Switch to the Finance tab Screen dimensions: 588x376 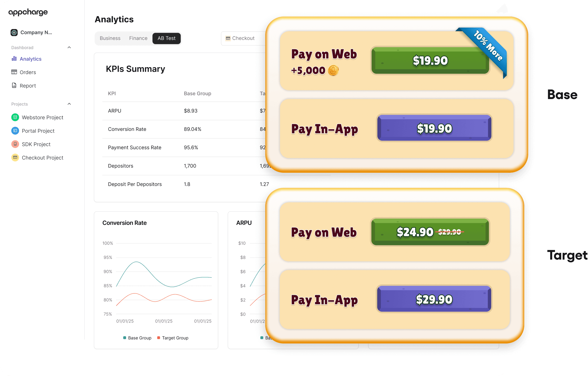pos(138,38)
